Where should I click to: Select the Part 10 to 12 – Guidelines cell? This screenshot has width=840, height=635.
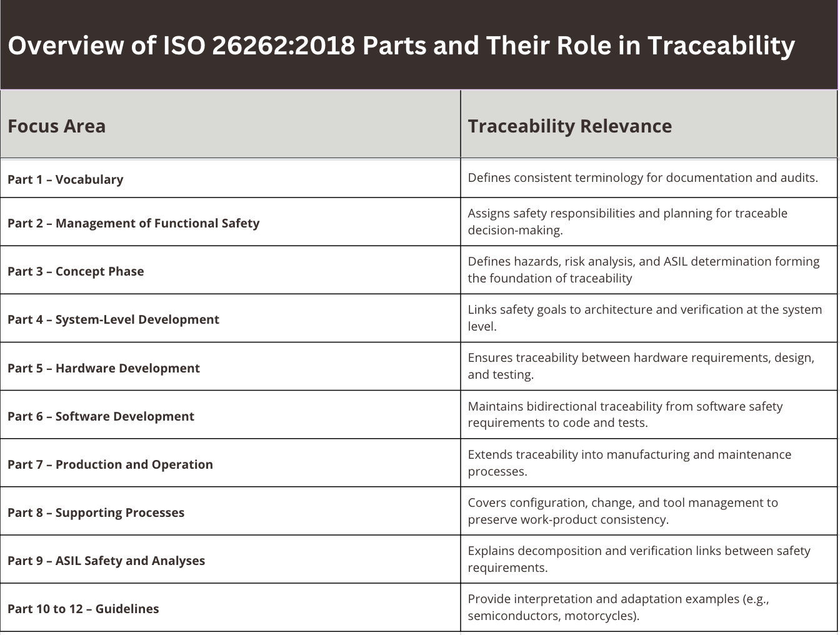click(84, 609)
